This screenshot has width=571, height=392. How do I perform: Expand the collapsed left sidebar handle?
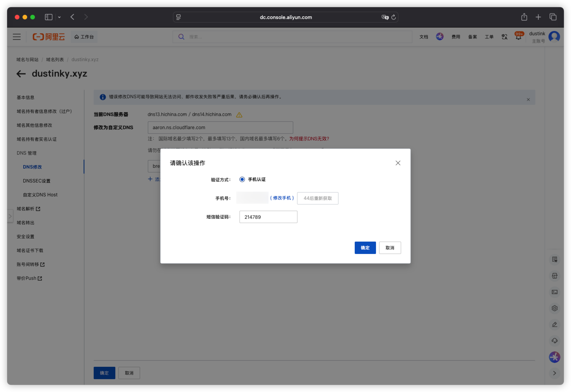[x=10, y=216]
